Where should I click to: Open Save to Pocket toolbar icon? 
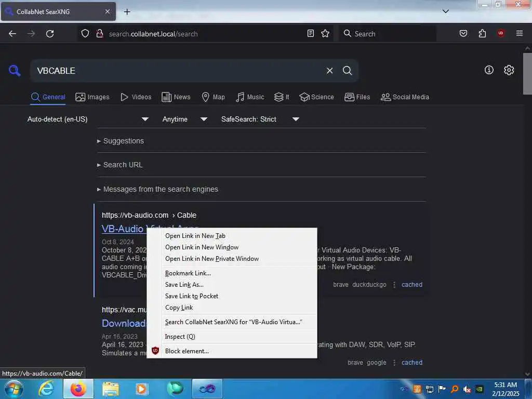pos(463,33)
